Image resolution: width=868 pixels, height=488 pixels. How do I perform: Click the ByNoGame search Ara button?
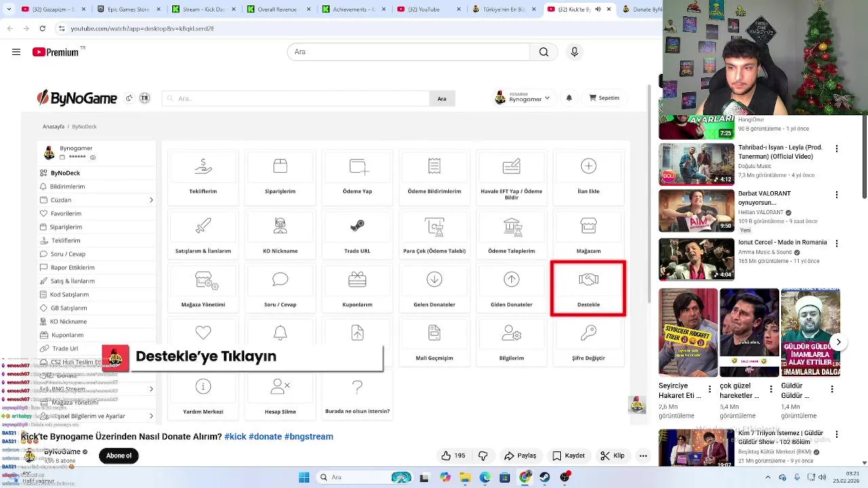pos(441,98)
